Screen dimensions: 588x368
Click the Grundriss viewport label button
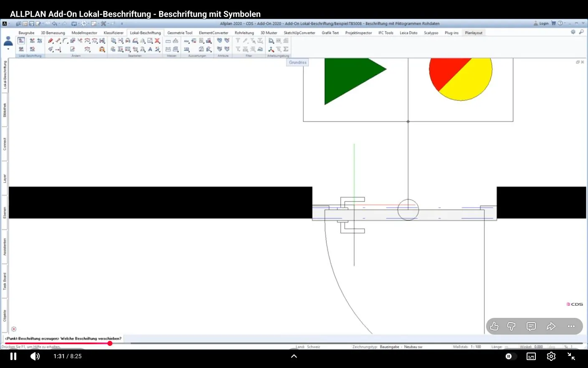point(297,62)
